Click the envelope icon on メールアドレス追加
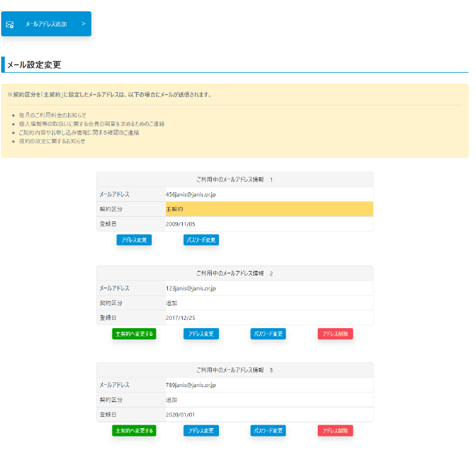The image size is (476, 455). [x=10, y=24]
